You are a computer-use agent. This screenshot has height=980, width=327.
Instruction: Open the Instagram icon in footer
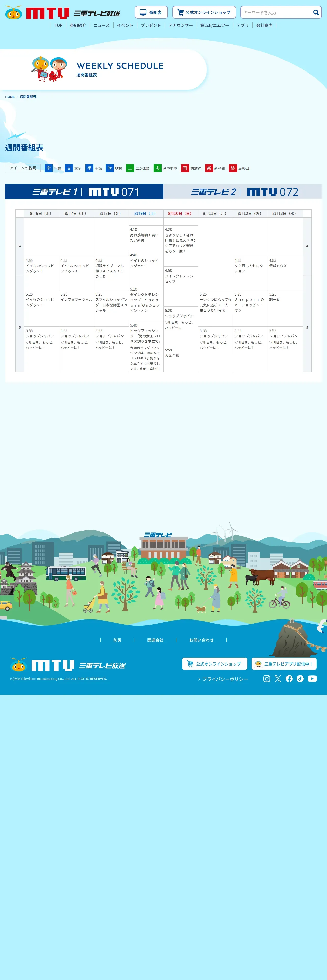267,679
